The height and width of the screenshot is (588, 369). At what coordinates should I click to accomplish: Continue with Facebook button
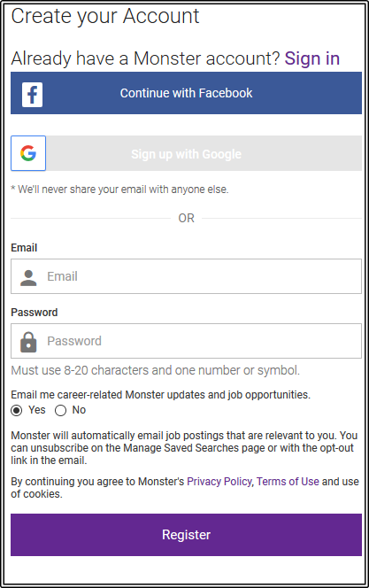click(x=186, y=93)
